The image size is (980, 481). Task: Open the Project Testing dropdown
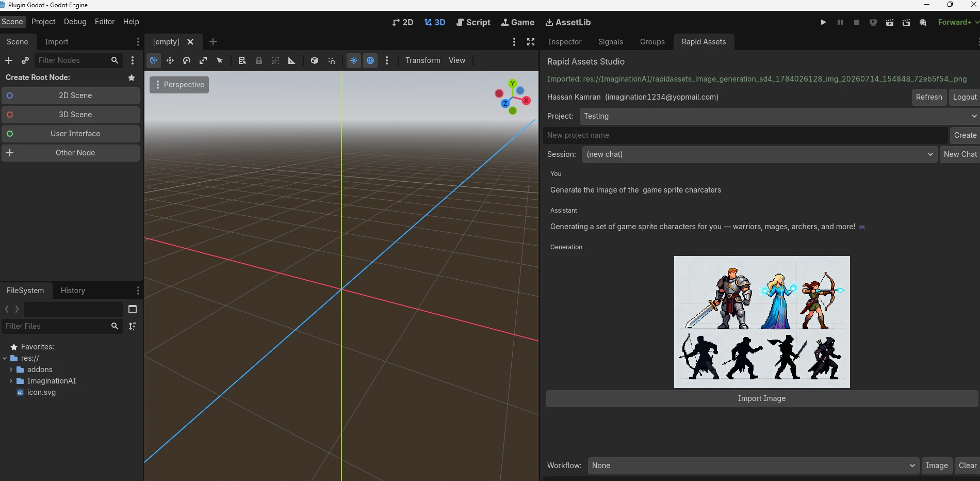pyautogui.click(x=779, y=116)
